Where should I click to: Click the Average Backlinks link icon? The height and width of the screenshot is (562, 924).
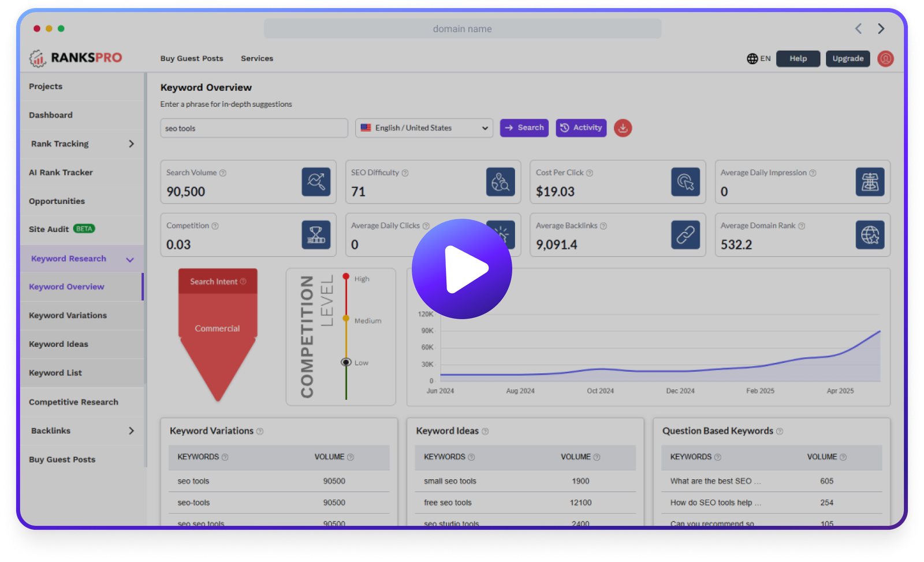pos(685,235)
